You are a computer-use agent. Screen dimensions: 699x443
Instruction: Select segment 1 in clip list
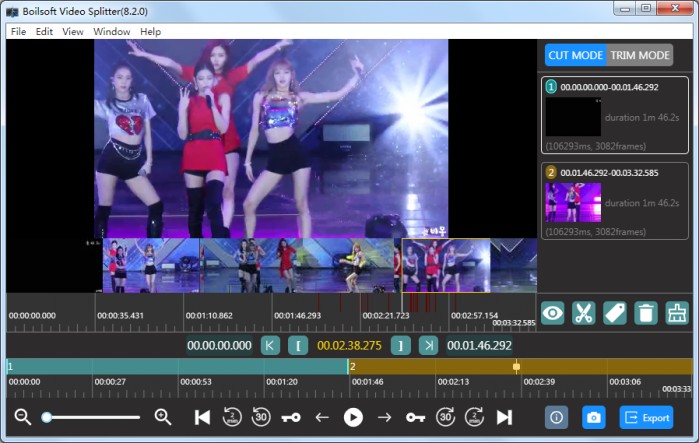(615, 115)
